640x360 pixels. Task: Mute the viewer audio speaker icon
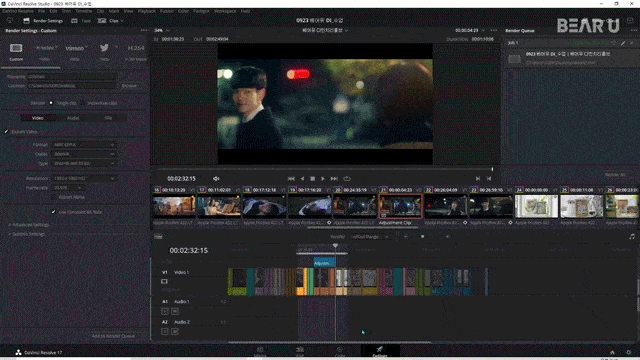216,178
